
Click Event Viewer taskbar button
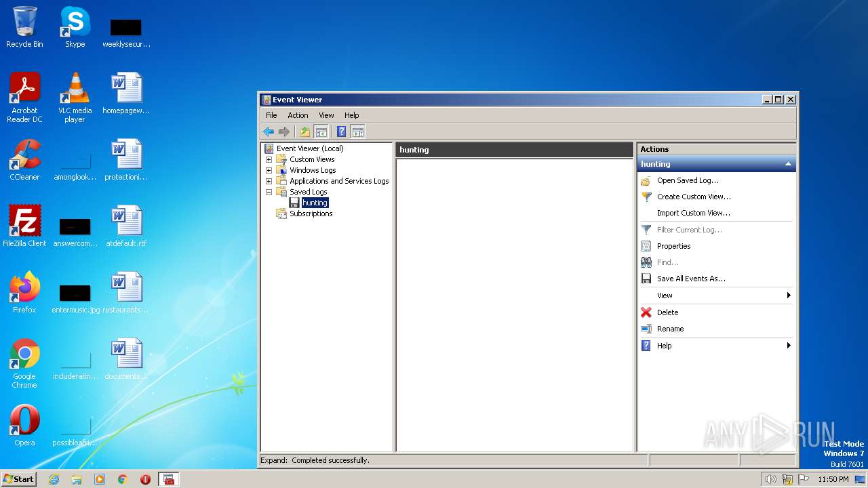[x=168, y=479]
